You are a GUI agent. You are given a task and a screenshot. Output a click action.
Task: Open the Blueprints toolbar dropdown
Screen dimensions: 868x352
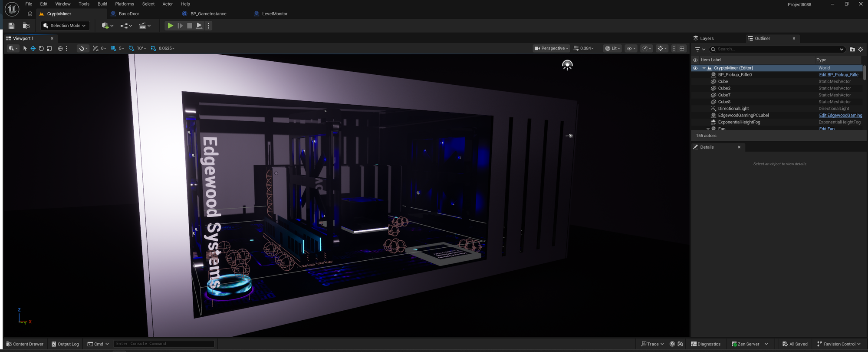coord(126,26)
